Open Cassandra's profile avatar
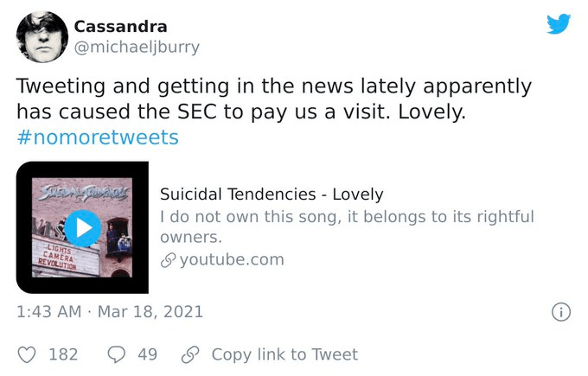 click(x=42, y=37)
